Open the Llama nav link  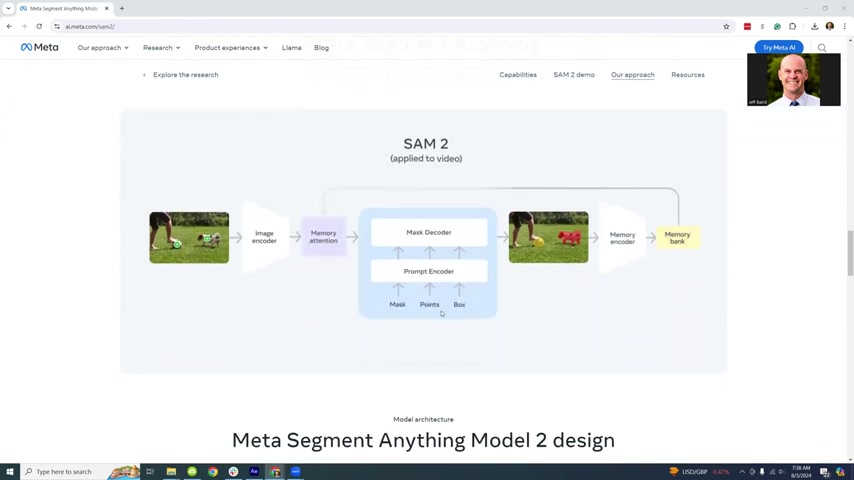[x=291, y=48]
